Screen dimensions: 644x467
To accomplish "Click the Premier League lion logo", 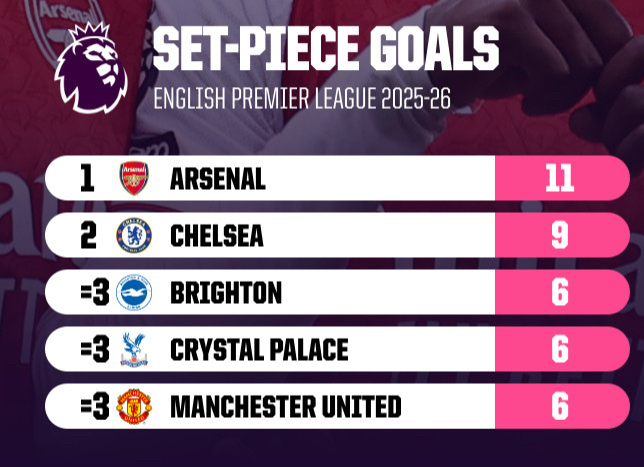I will click(92, 67).
